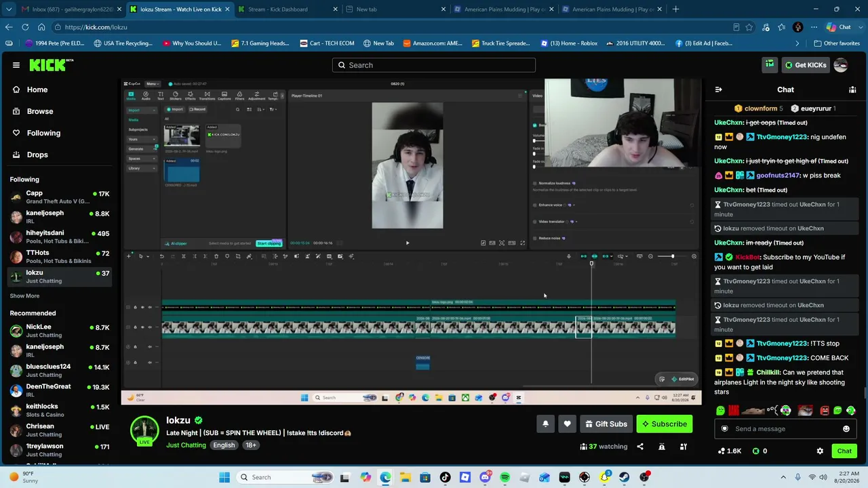Click the English language tag

tap(224, 445)
